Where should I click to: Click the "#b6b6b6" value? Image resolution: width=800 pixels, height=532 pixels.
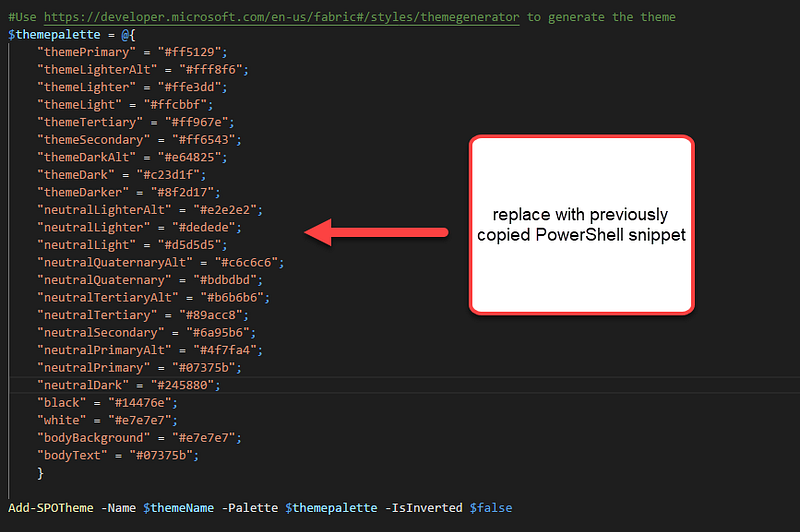point(232,297)
